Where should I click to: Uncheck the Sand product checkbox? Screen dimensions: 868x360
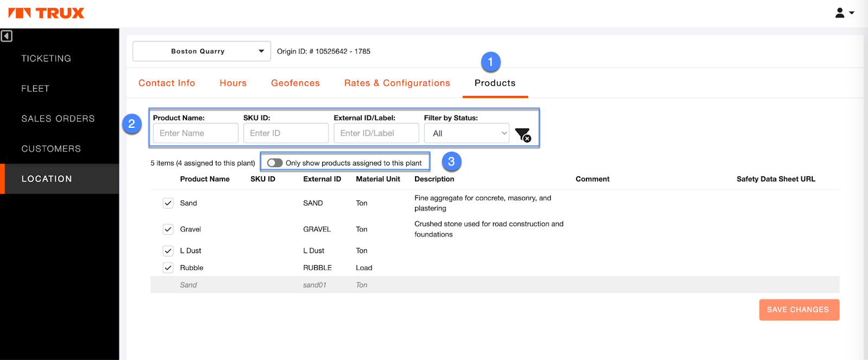point(168,203)
